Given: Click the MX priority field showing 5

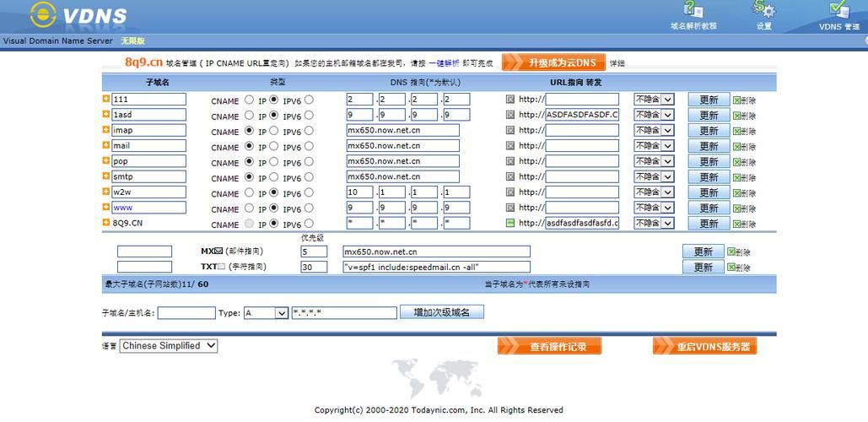Looking at the screenshot, I should coord(314,252).
